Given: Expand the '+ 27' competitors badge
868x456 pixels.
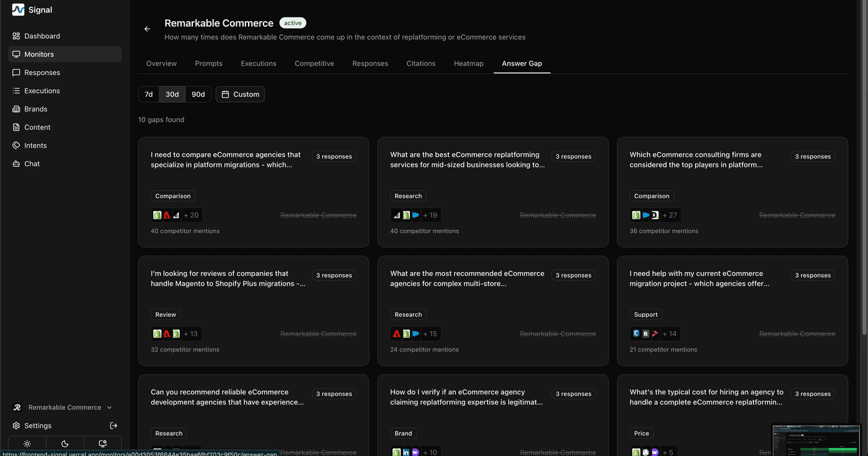Looking at the screenshot, I should pyautogui.click(x=670, y=215).
